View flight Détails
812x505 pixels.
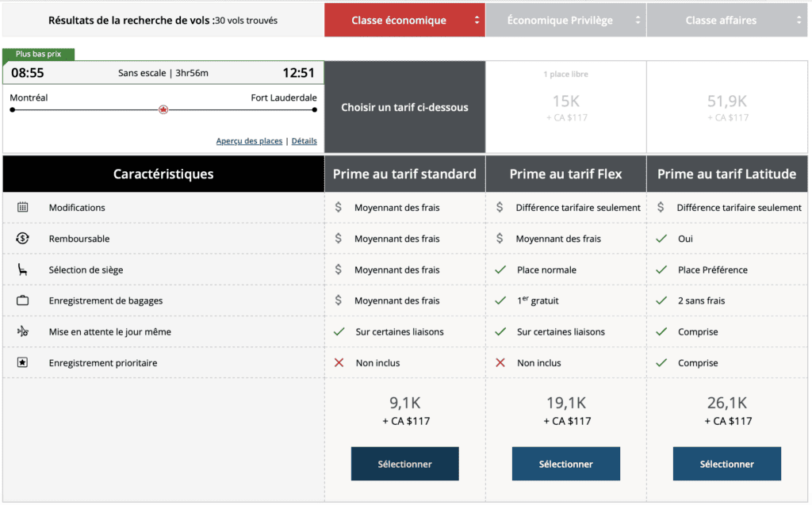pyautogui.click(x=304, y=140)
